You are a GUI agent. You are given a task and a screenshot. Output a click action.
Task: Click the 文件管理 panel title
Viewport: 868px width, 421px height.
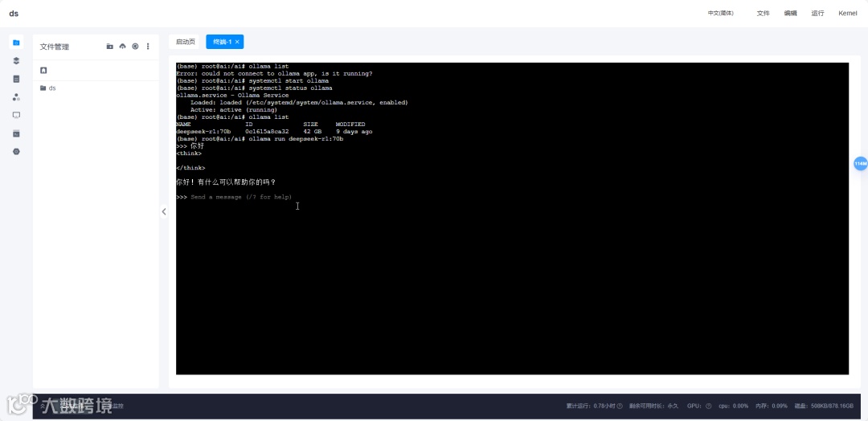pyautogui.click(x=55, y=47)
